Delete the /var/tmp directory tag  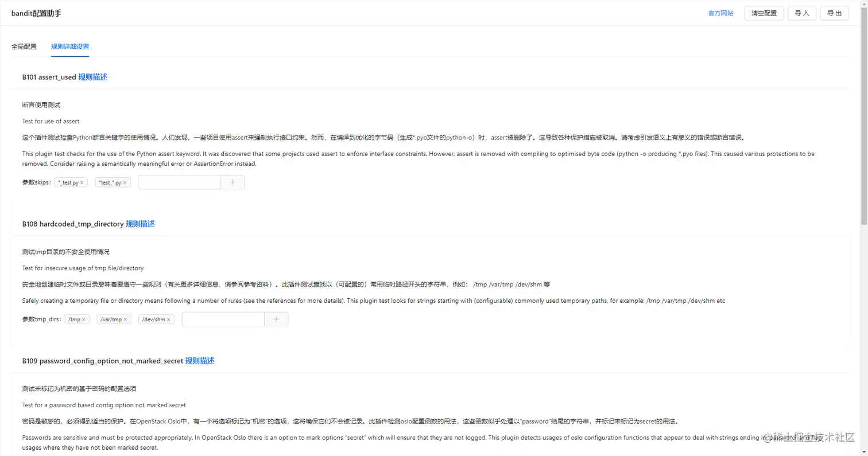point(126,319)
